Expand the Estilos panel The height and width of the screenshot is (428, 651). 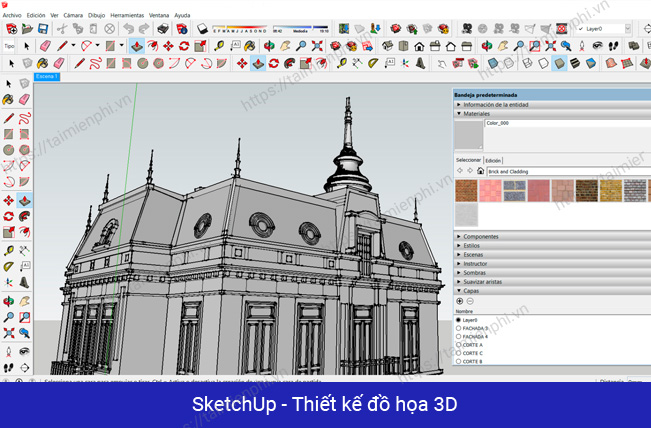(552, 245)
